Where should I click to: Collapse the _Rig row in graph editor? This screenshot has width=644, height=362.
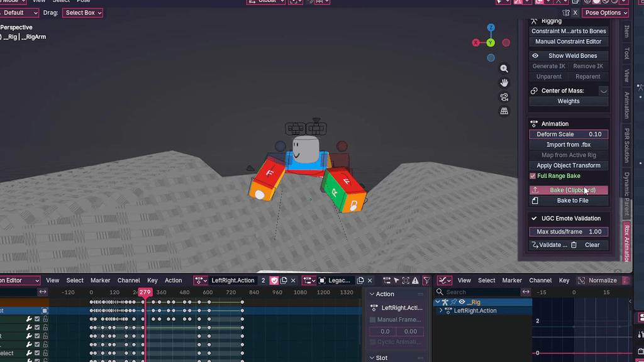(x=438, y=302)
